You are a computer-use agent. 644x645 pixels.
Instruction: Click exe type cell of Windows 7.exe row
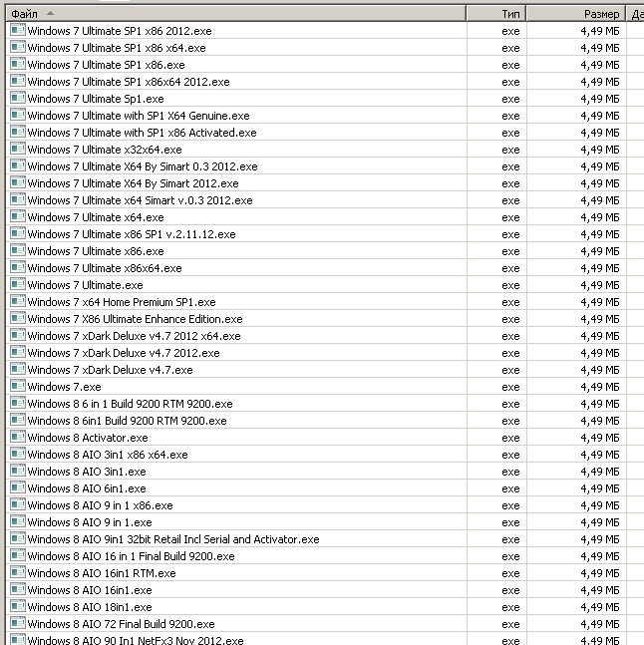tap(510, 387)
